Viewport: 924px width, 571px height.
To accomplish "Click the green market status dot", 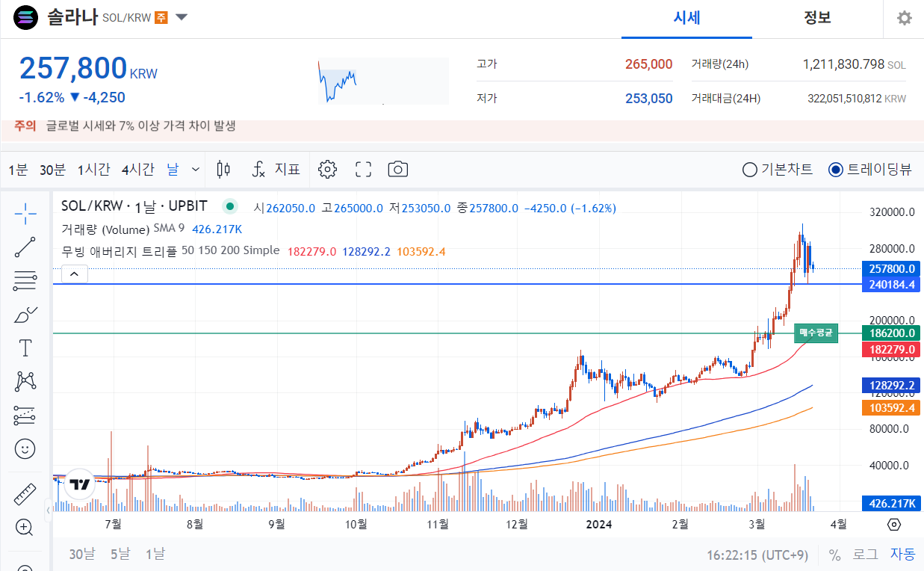I will tap(230, 207).
